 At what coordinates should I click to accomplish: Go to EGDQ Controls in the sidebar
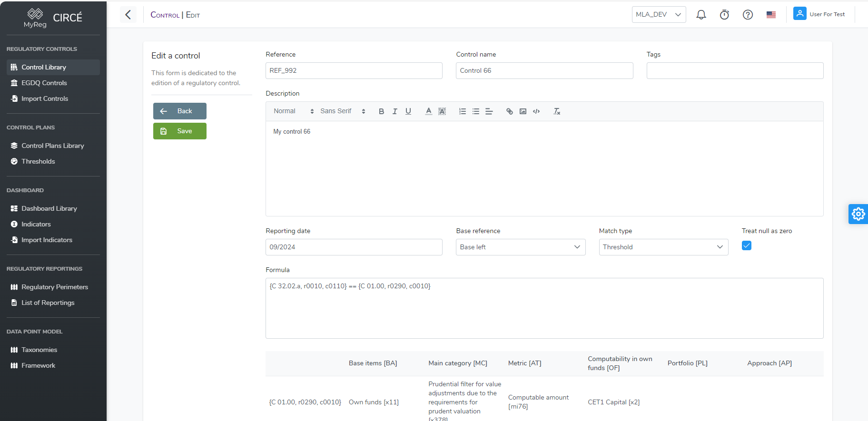(44, 83)
